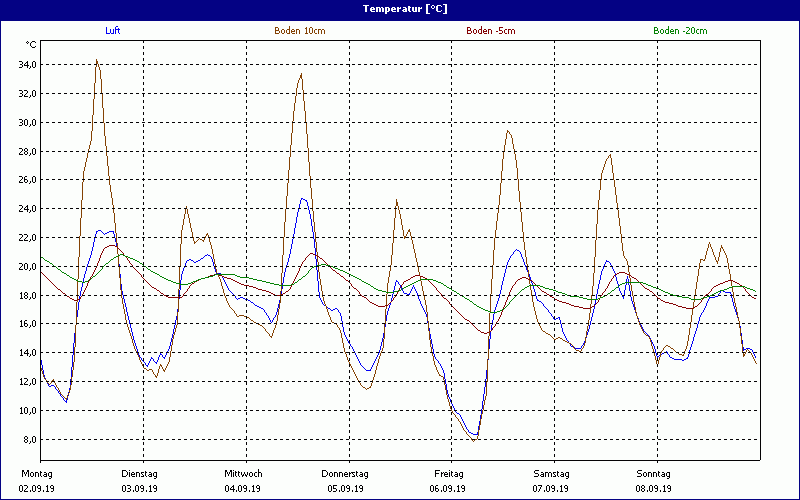
Task: Click the 34,0 y-axis value
Action: click(28, 65)
